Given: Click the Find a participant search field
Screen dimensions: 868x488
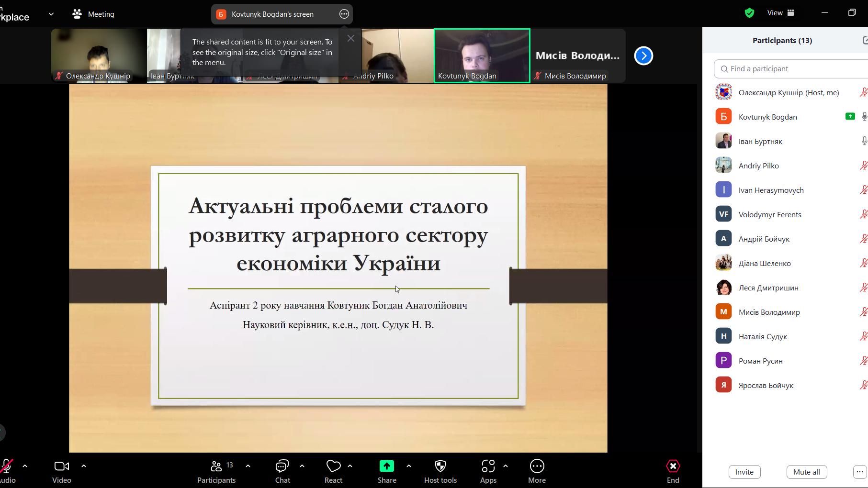Looking at the screenshot, I should 790,68.
